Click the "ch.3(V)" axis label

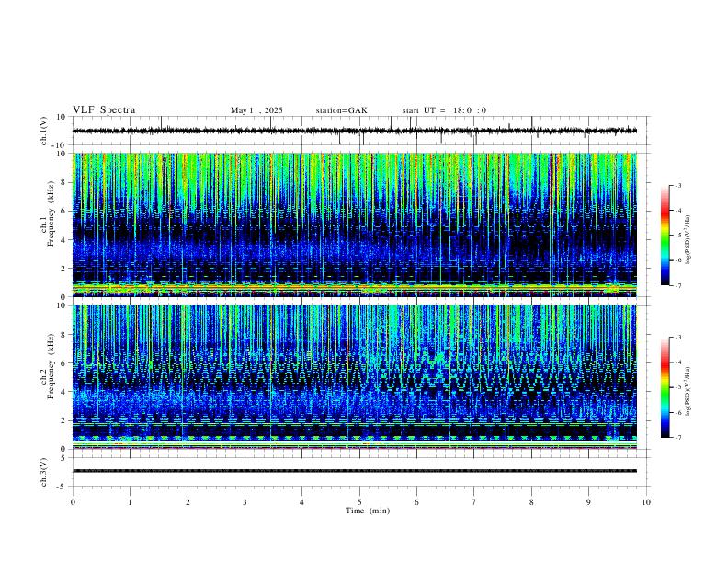[x=44, y=473]
